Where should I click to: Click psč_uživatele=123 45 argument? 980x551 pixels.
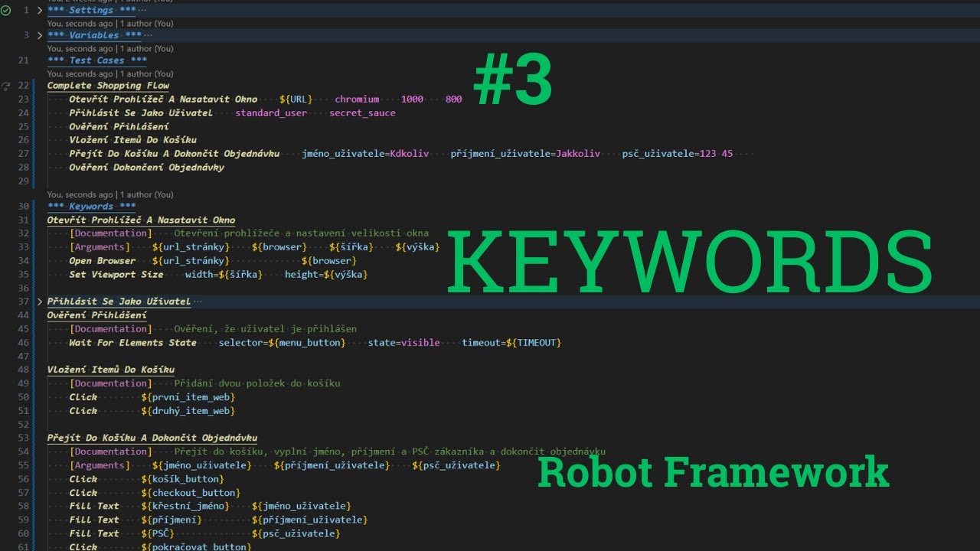(x=677, y=154)
